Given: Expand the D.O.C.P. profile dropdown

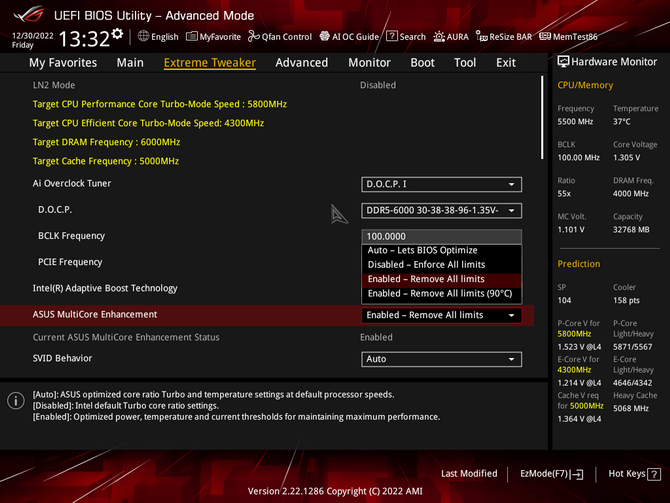Looking at the screenshot, I should 441,210.
